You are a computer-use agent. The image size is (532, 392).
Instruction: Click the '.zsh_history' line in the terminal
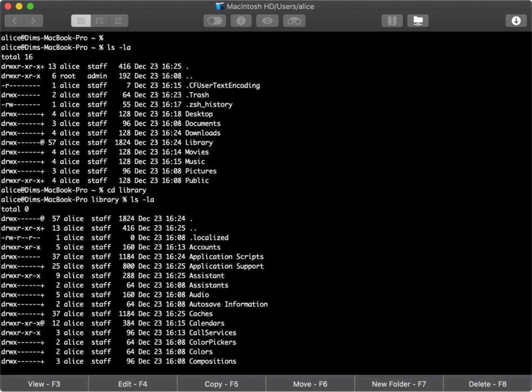click(117, 105)
